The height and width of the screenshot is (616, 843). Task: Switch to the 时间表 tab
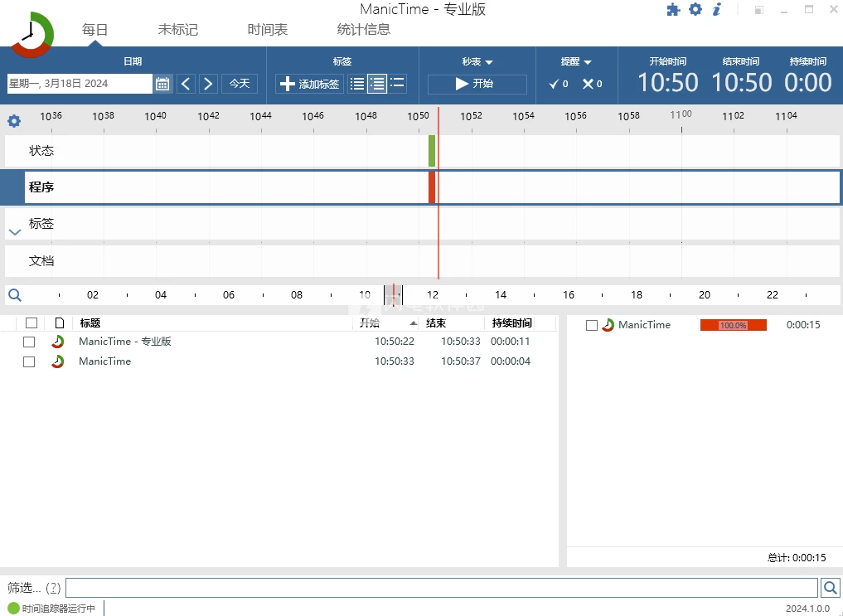(x=267, y=28)
